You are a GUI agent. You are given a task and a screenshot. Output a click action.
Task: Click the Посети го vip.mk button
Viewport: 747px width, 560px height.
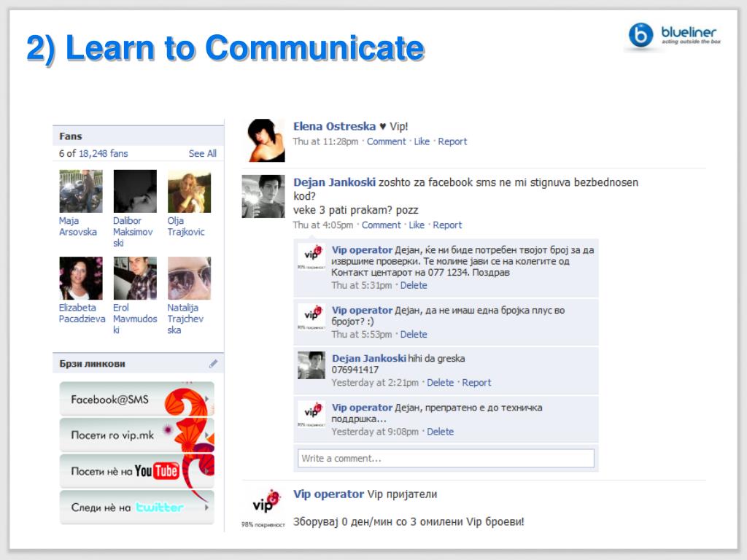tap(136, 435)
